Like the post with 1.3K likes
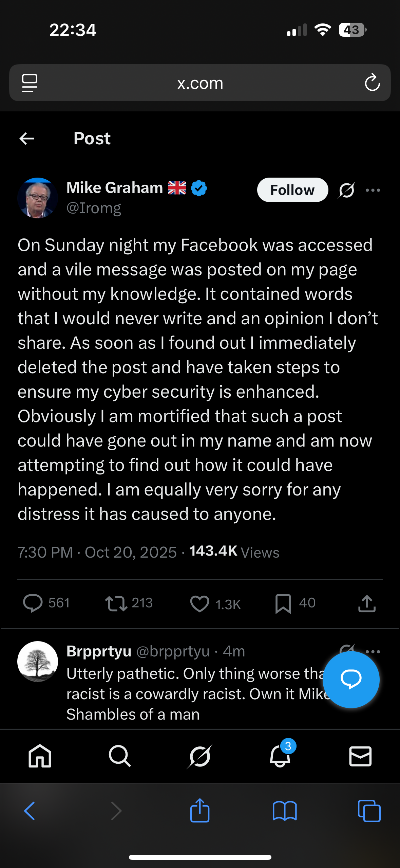The image size is (400, 868). (199, 604)
